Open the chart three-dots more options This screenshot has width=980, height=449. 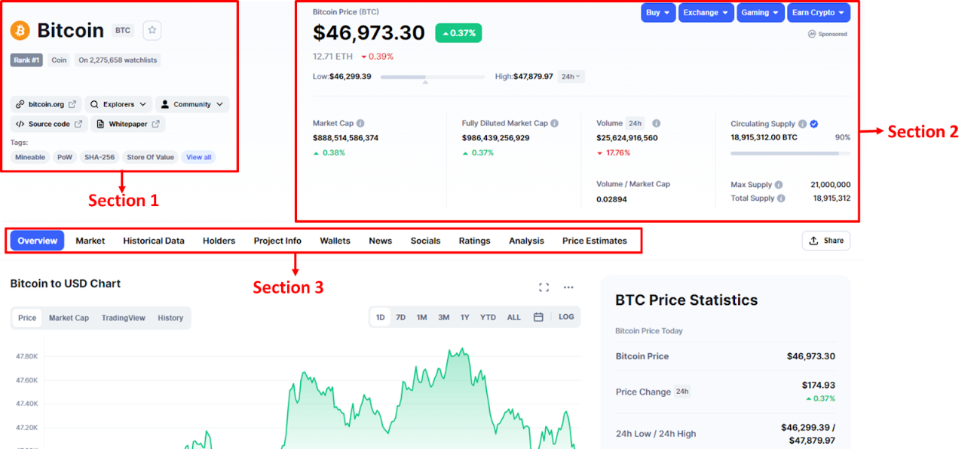click(568, 287)
